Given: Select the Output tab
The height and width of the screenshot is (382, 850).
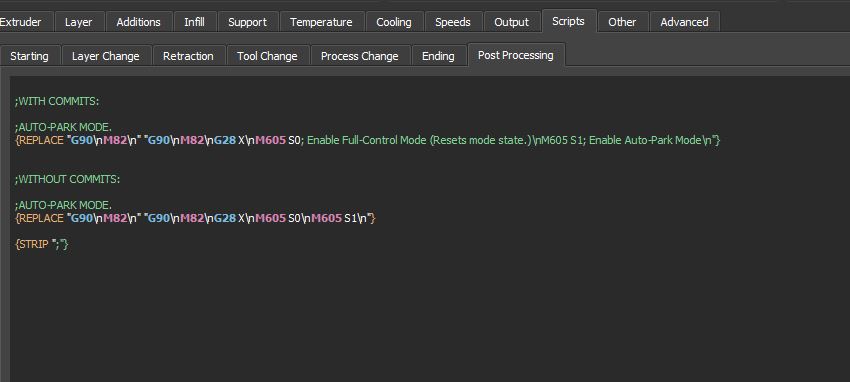Looking at the screenshot, I should (x=511, y=22).
